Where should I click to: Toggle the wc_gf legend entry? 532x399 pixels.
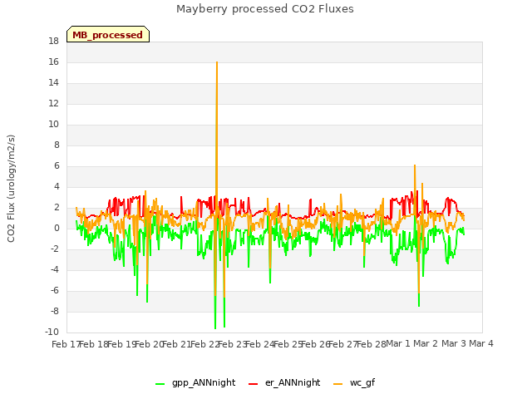(x=354, y=382)
